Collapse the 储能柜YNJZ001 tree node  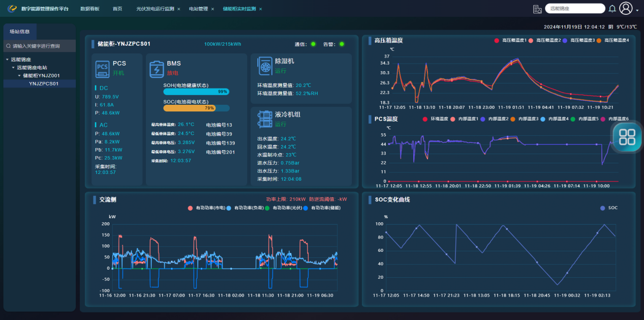coord(19,75)
